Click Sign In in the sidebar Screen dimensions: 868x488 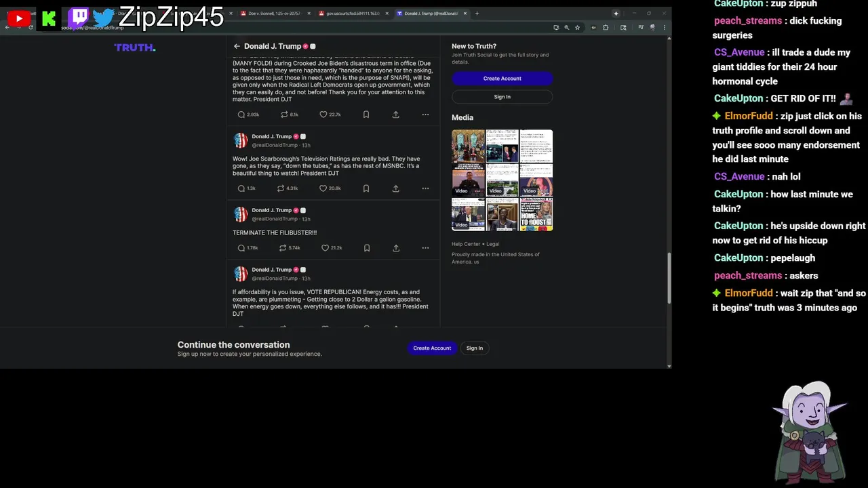click(502, 97)
